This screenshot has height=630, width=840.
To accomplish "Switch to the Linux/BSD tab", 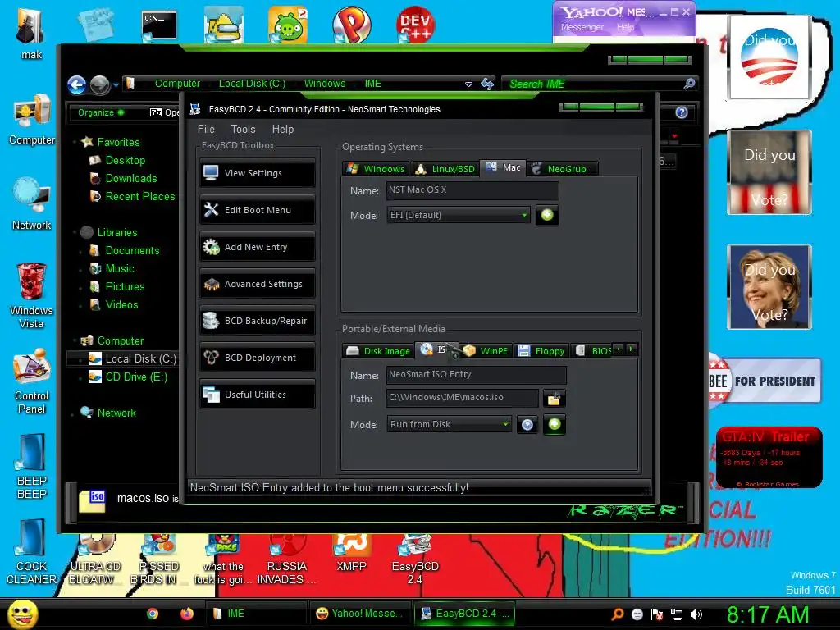I will click(445, 169).
